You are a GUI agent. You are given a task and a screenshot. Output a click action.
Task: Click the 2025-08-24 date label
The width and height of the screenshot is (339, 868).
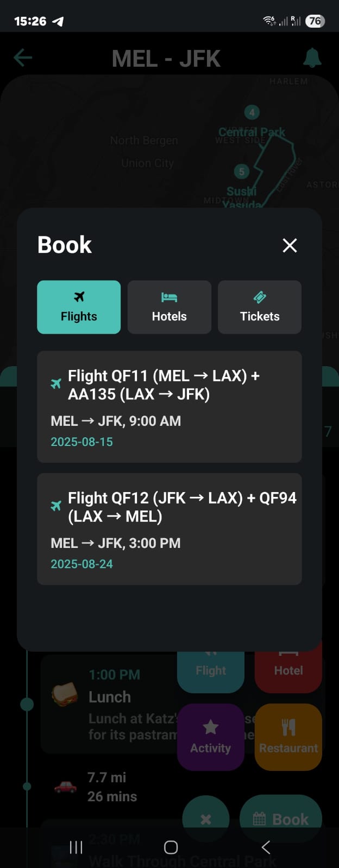(x=82, y=564)
